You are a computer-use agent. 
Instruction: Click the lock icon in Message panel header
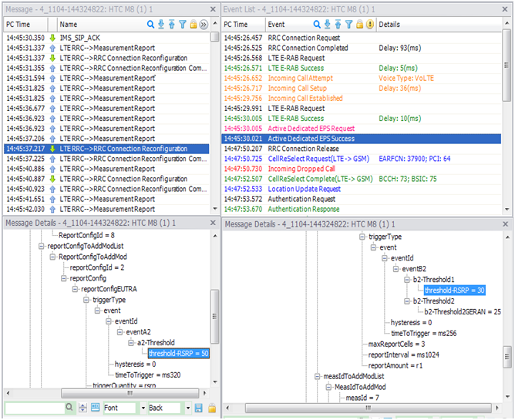point(194,25)
